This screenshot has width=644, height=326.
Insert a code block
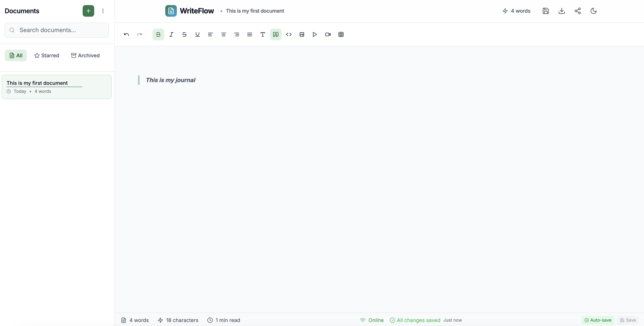tap(289, 34)
